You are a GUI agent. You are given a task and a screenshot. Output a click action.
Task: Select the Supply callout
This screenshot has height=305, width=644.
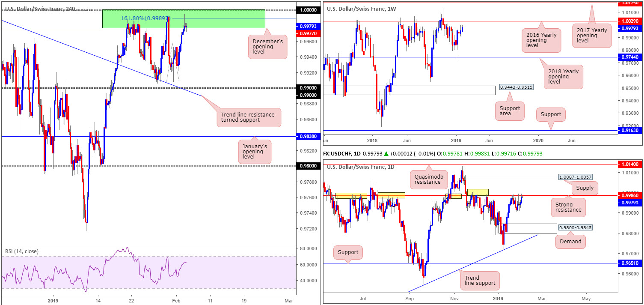pyautogui.click(x=585, y=188)
